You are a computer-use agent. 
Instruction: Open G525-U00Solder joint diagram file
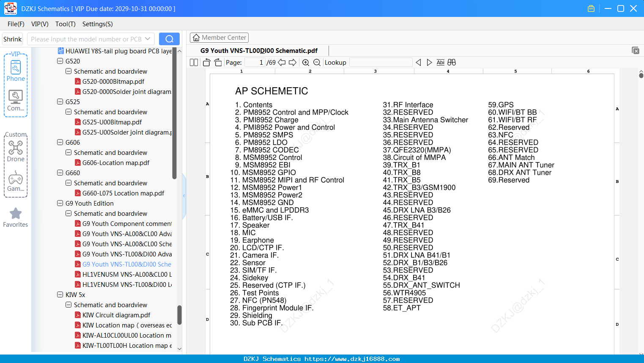click(123, 132)
